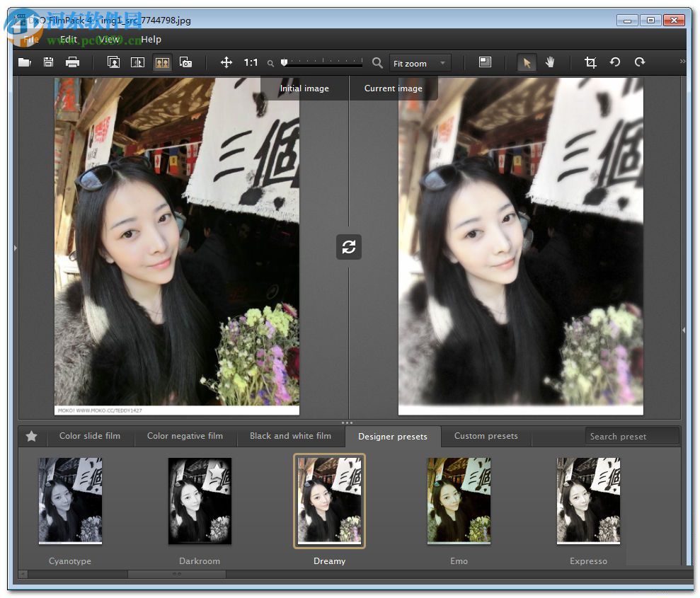
Task: Rotate image right (clockwise)
Action: (640, 62)
